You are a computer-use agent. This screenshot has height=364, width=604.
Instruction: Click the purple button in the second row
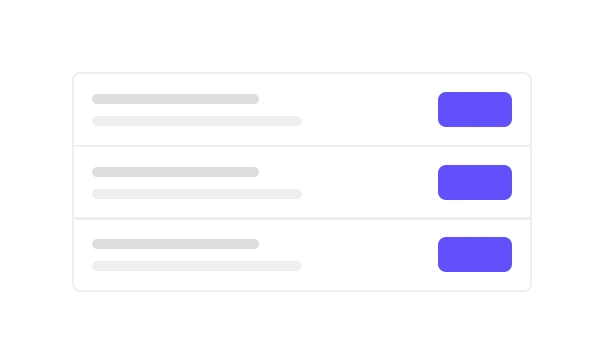[475, 183]
